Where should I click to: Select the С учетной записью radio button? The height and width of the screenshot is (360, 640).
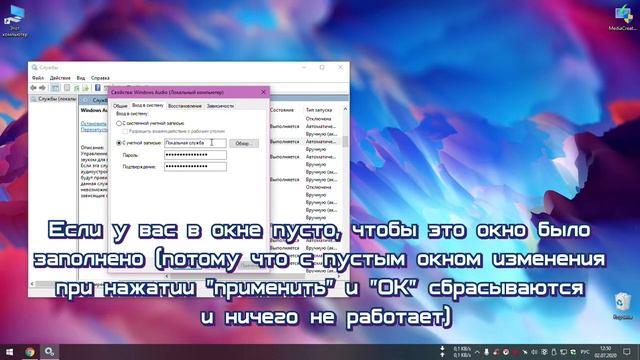(119, 143)
